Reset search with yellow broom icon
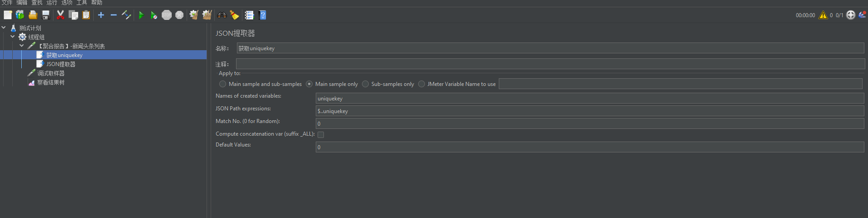The image size is (868, 218). click(x=234, y=15)
